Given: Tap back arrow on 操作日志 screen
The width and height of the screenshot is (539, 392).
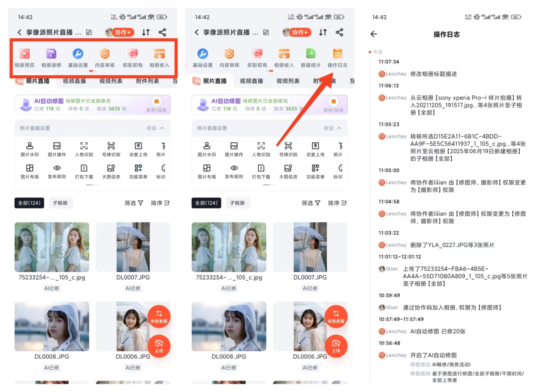Looking at the screenshot, I should tap(374, 34).
